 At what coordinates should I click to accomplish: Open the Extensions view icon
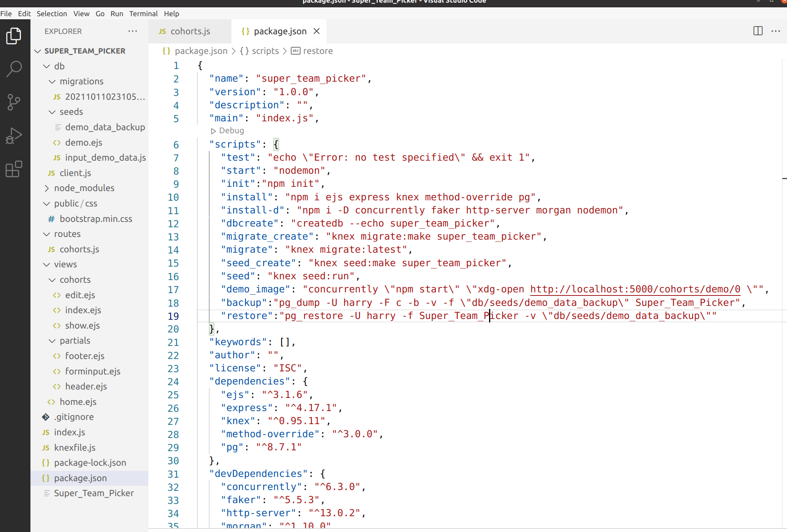click(x=14, y=170)
